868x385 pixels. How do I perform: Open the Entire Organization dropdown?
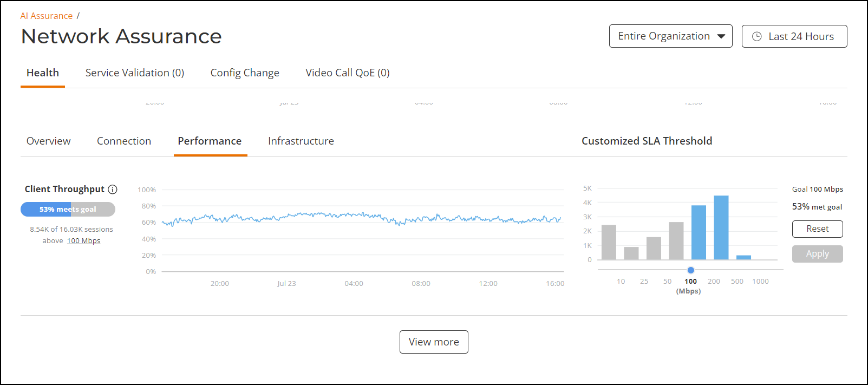(x=670, y=36)
